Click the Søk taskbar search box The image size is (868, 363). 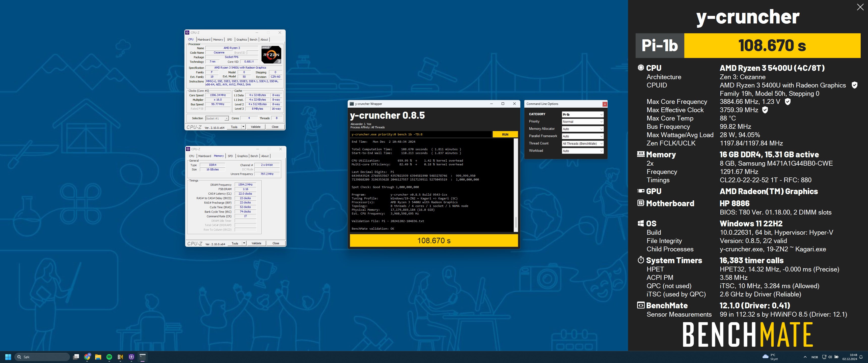[42, 357]
